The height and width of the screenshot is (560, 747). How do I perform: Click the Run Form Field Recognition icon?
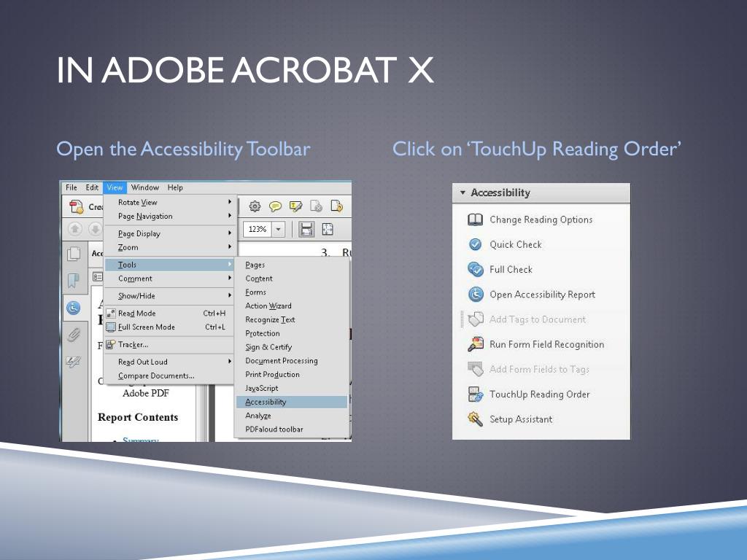476,344
